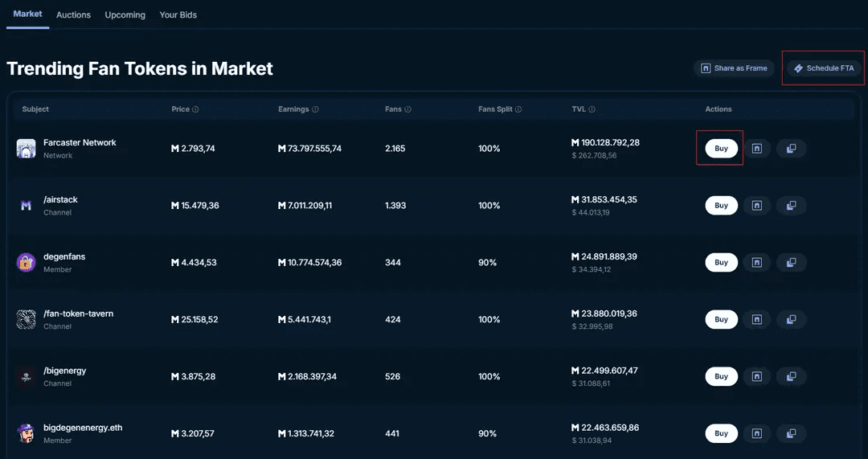Select the degenfans subject name
Image resolution: width=868 pixels, height=459 pixels.
pyautogui.click(x=64, y=256)
